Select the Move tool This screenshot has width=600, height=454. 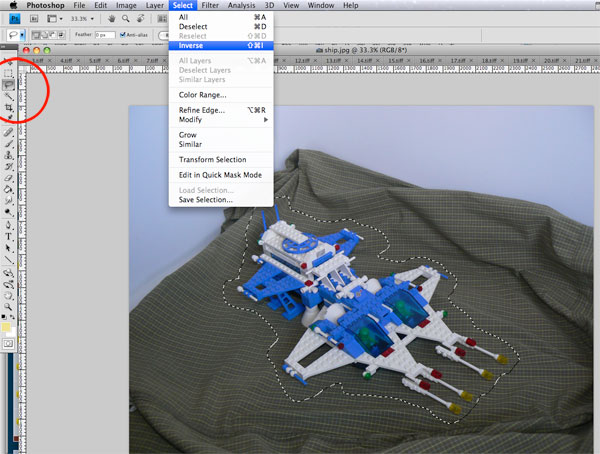(9, 62)
